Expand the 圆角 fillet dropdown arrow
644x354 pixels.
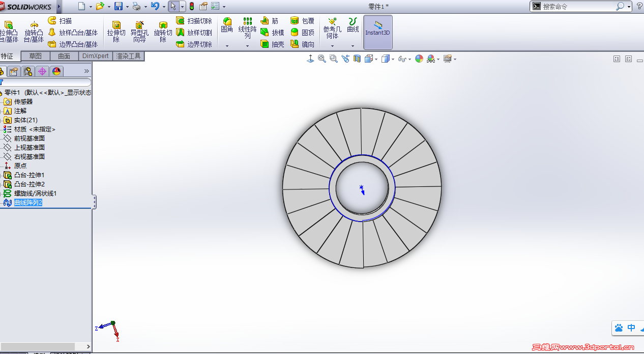pos(227,46)
